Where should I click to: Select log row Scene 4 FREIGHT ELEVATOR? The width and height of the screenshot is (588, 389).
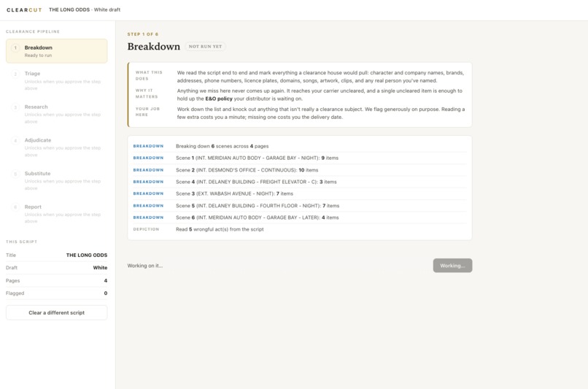[x=300, y=182]
